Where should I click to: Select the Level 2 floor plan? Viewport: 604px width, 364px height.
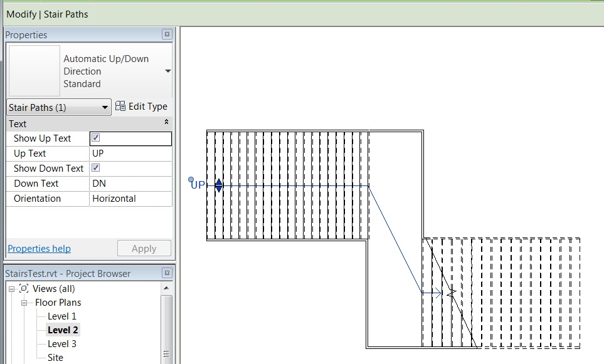63,330
